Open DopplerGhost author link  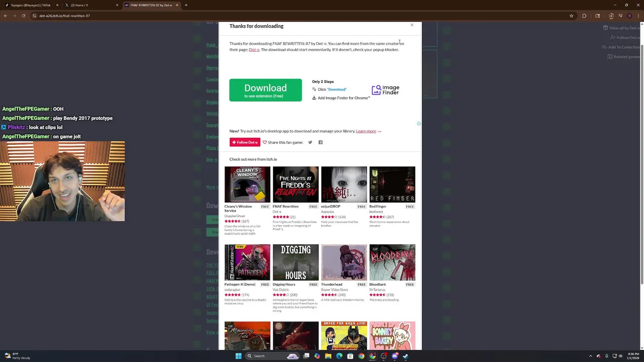[x=234, y=216]
